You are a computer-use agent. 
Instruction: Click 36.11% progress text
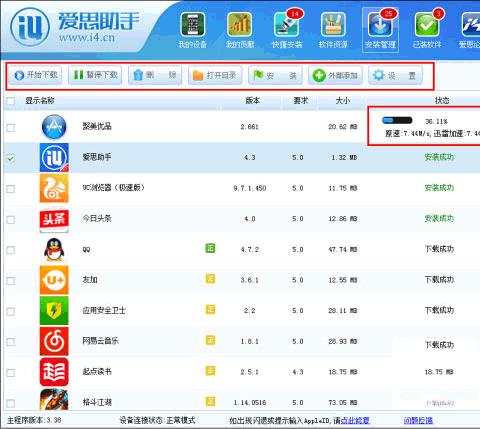click(x=436, y=121)
